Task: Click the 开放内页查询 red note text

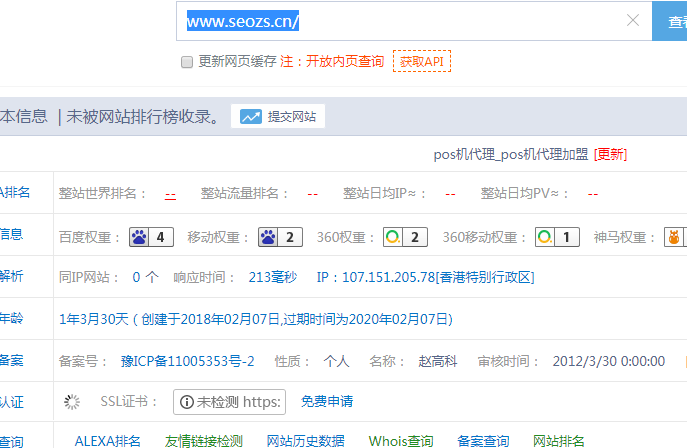Action: pos(345,61)
